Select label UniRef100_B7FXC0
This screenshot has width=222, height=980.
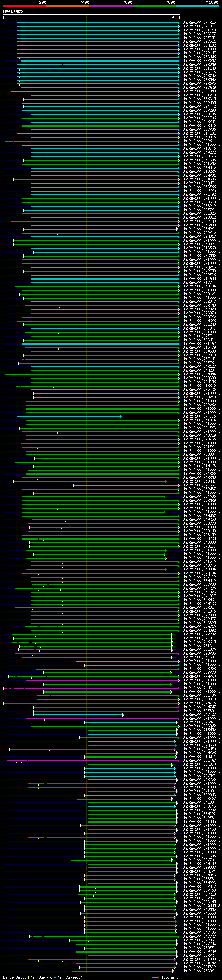tap(199, 589)
